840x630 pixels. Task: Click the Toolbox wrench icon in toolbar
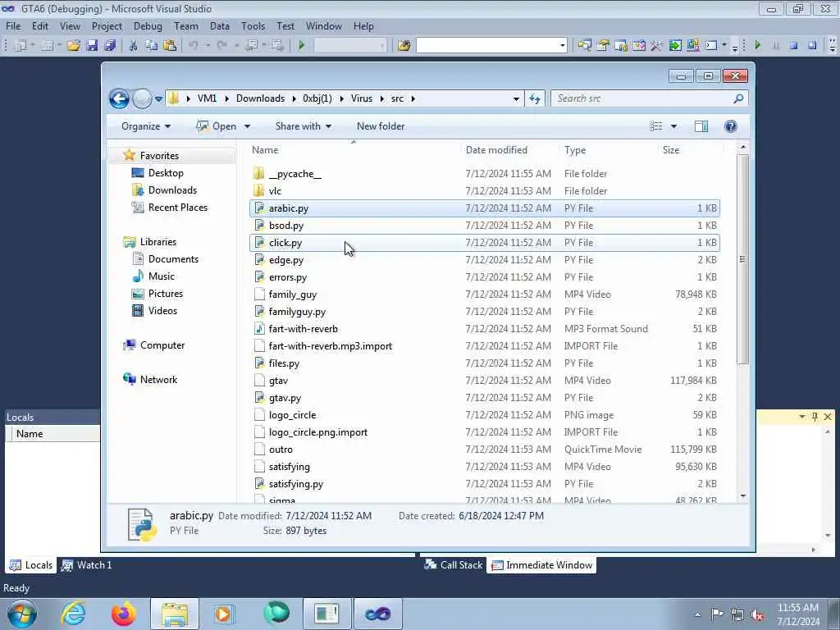(x=656, y=46)
